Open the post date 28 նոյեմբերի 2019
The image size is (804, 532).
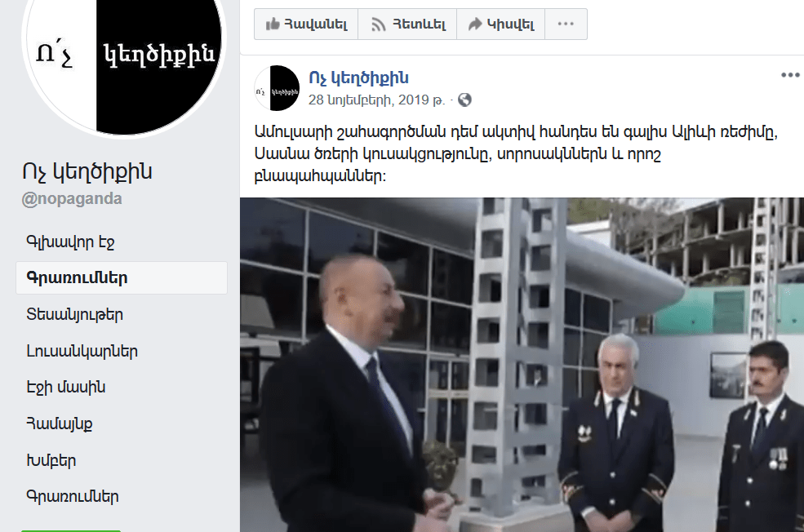[376, 100]
